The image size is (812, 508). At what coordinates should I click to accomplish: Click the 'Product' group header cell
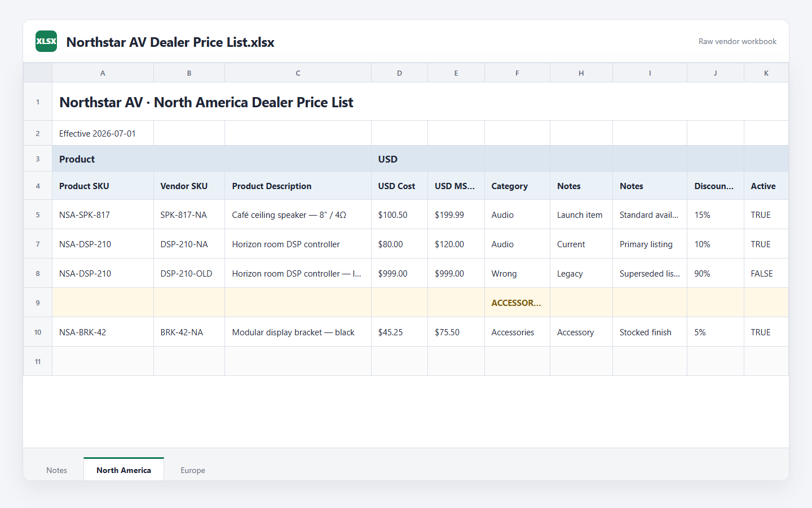point(211,159)
